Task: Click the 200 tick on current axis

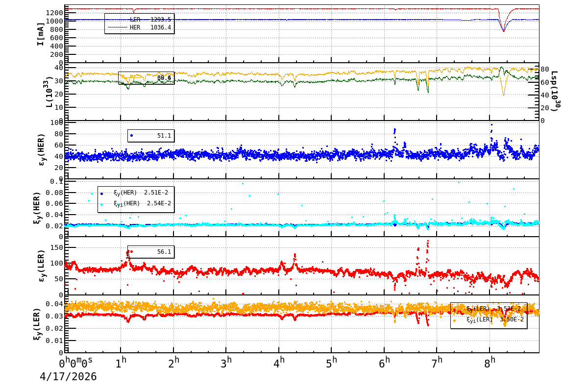Action: coord(56,54)
